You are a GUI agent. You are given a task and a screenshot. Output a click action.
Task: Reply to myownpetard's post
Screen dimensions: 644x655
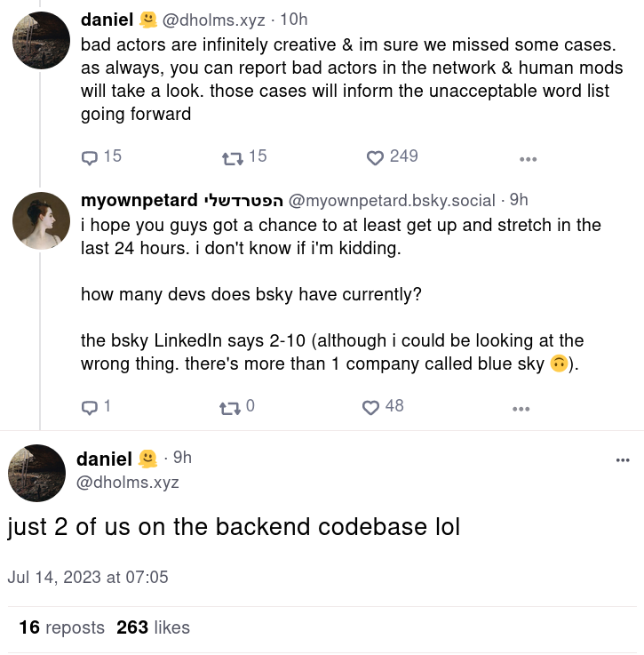point(90,407)
